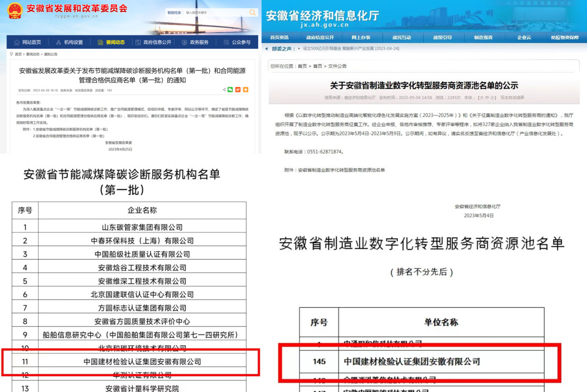Select font size 大 in article meta line
This screenshot has height=392, width=587.
(x=481, y=98)
